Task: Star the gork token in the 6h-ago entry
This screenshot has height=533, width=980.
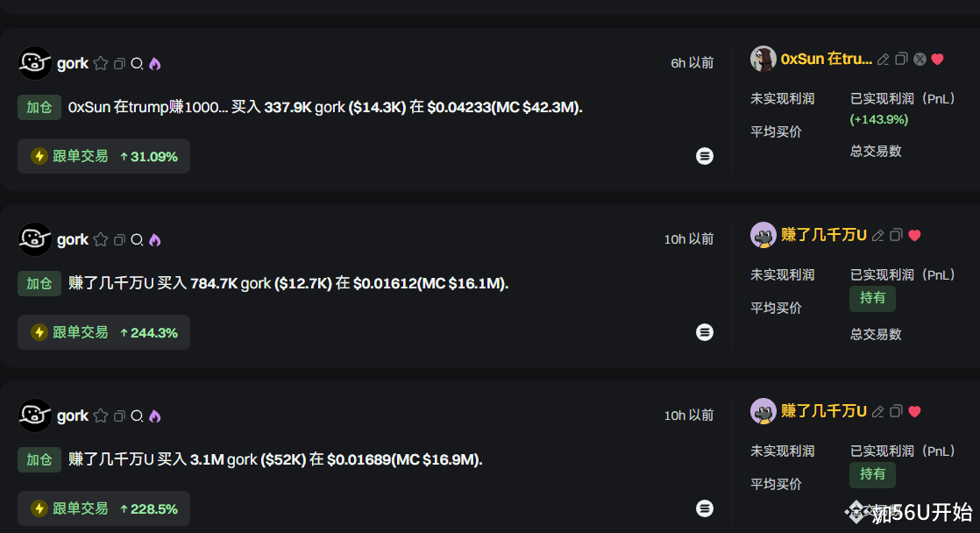Action: pos(101,63)
